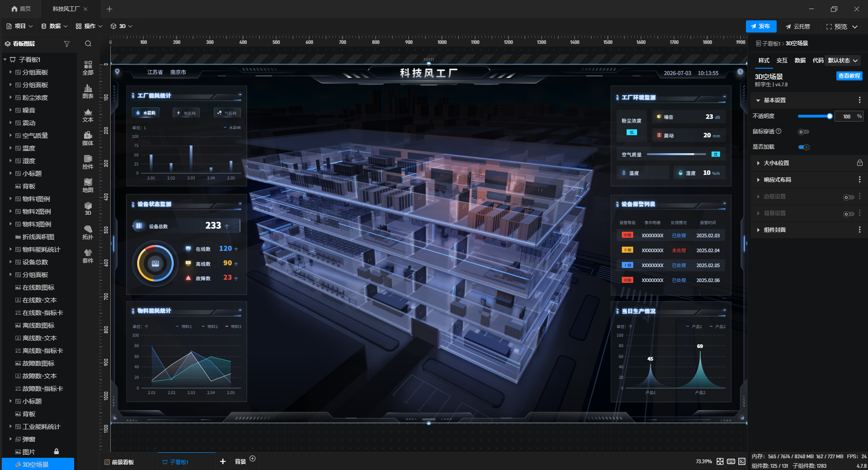Expand the 粉尘浓度 layer group

pyautogui.click(x=10, y=97)
